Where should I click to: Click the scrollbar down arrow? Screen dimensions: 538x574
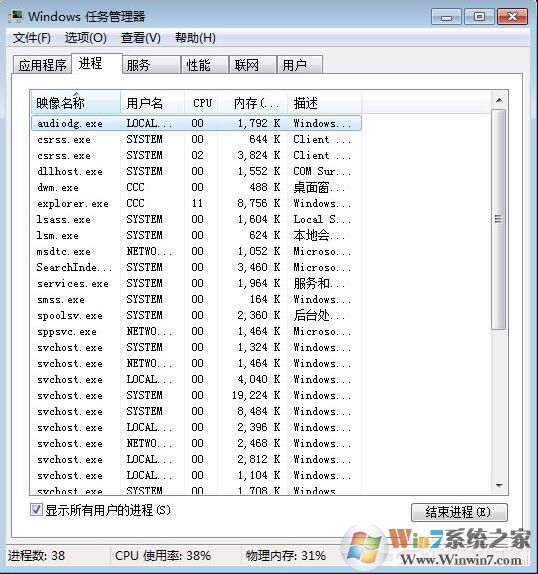(x=498, y=485)
